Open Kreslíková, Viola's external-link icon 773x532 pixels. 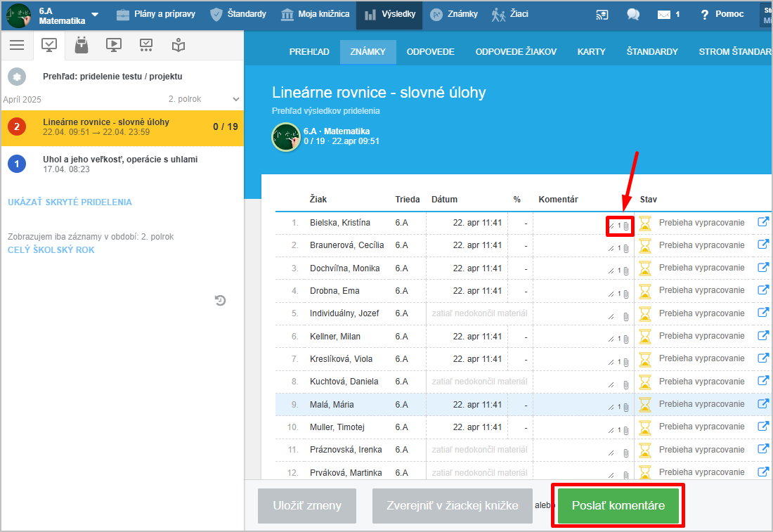coord(763,358)
